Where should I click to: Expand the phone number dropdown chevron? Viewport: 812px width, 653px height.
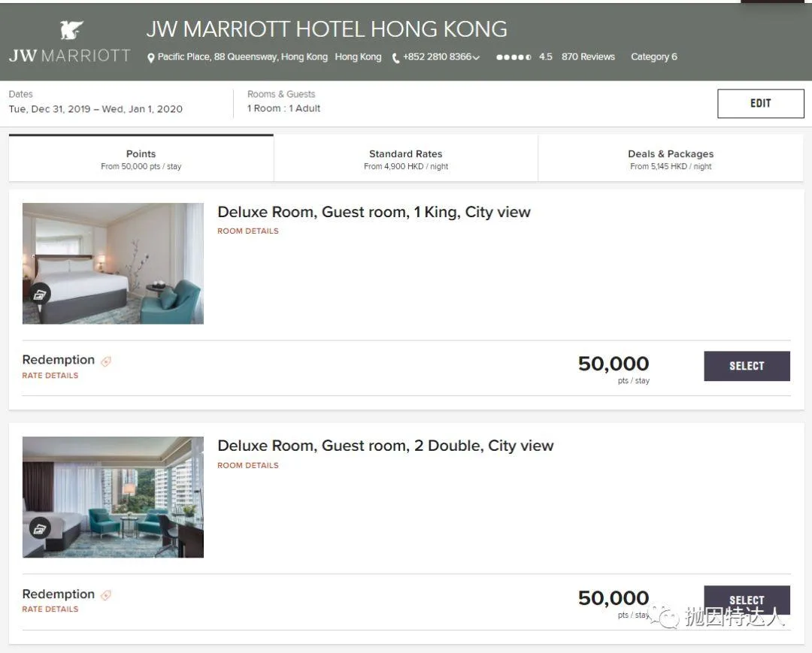coord(476,57)
